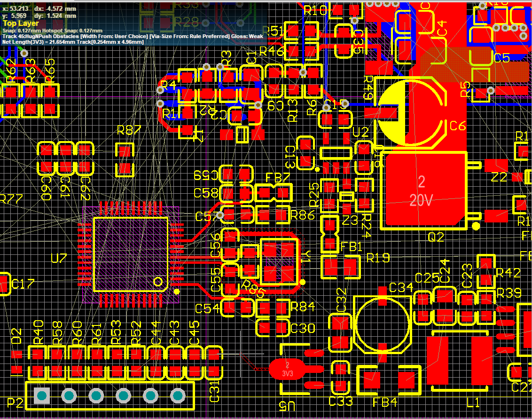Select the R19 designator label
This screenshot has height=419, width=532.
coord(378,258)
